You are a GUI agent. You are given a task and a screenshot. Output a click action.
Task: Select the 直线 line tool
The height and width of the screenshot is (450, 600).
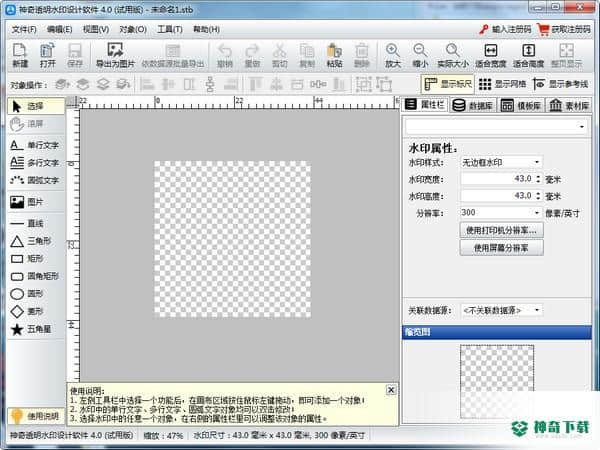(x=36, y=223)
